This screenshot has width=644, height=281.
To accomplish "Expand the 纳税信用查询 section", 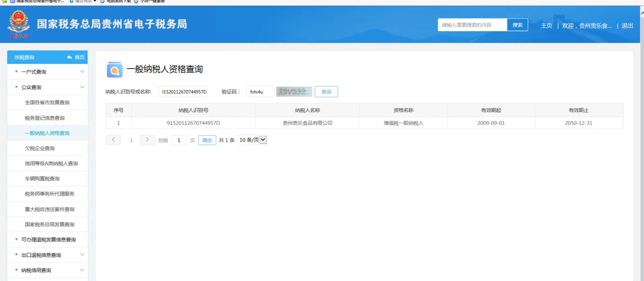I will pos(82,270).
